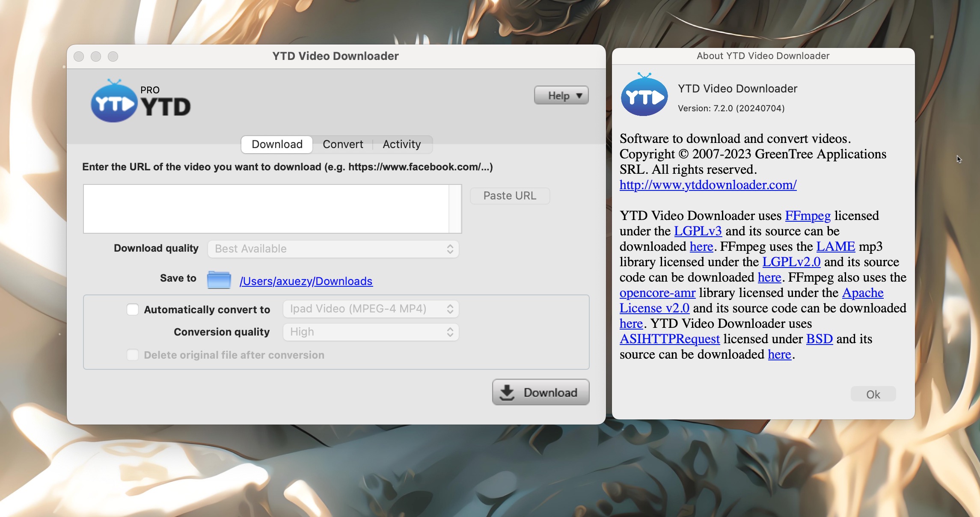
Task: Click Ok in the About window
Action: tap(873, 394)
